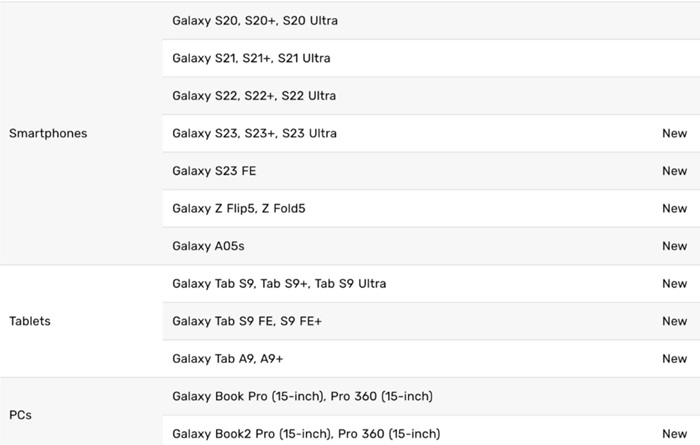Viewport: 700px width, 445px height.
Task: Click the New label beside Galaxy S23 FE
Action: tap(674, 171)
